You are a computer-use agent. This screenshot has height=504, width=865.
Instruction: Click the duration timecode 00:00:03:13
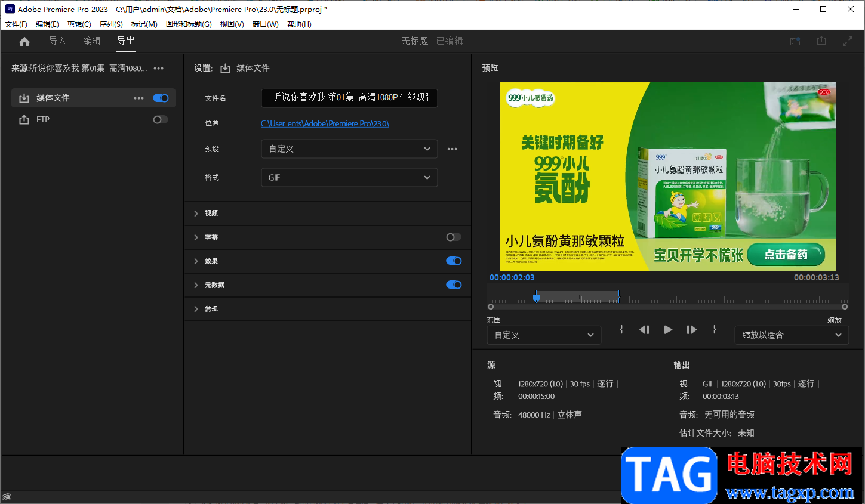pos(816,277)
